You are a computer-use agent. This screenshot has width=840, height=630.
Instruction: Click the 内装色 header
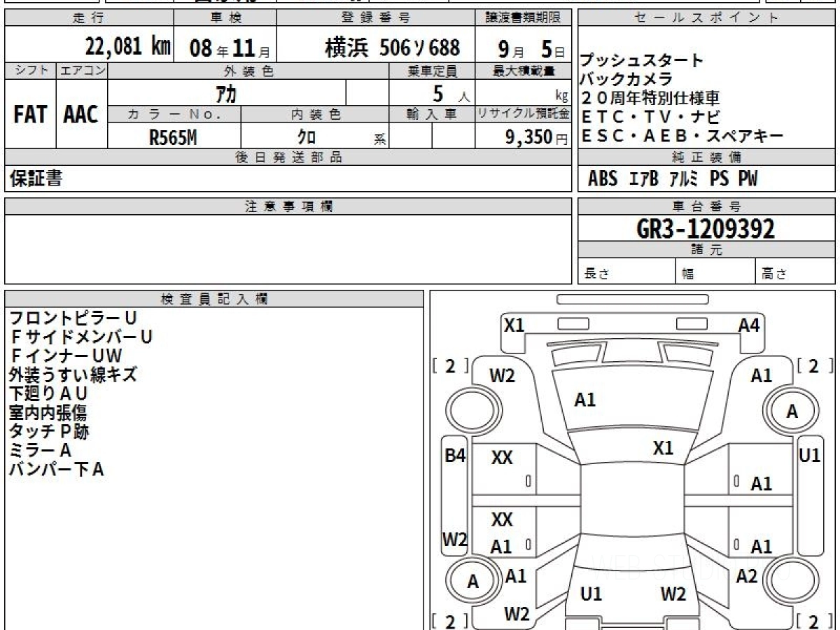315,114
